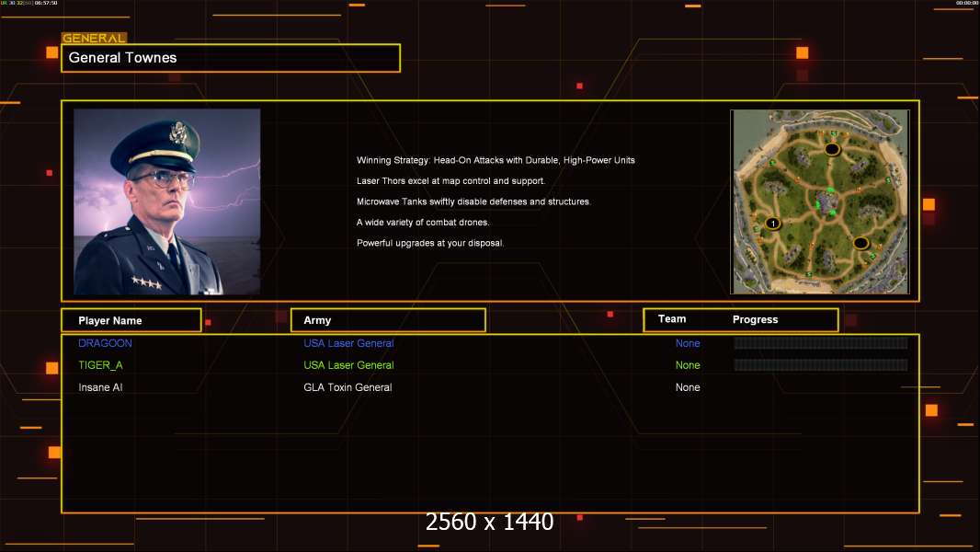Click the Player Name column header
The height and width of the screenshot is (552, 980).
131,320
